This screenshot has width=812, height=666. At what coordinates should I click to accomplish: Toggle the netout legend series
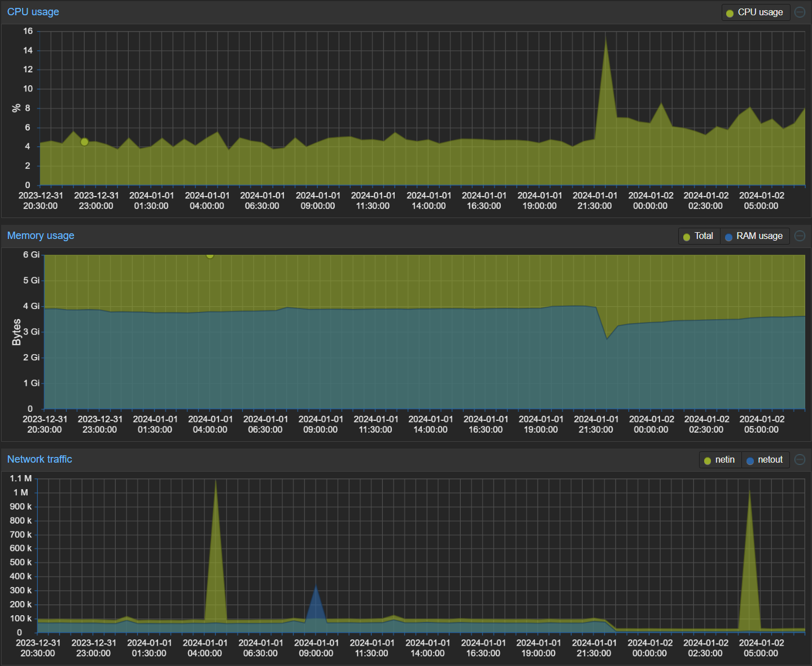coord(766,460)
